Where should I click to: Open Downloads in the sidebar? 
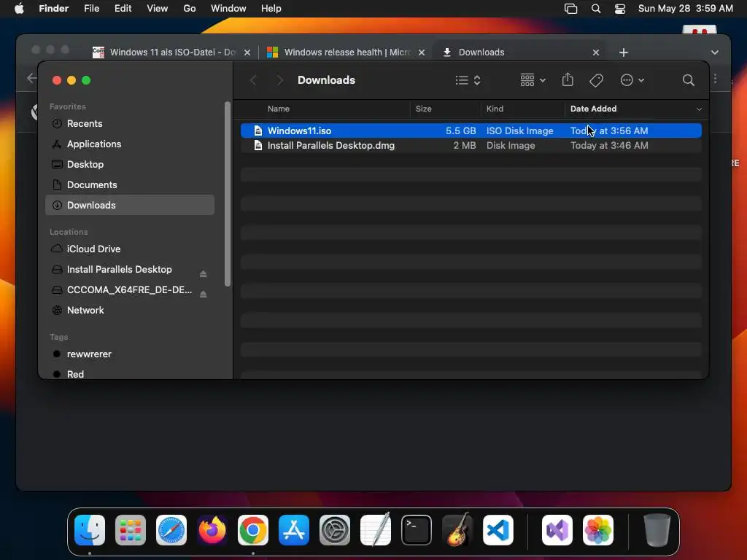coord(130,205)
